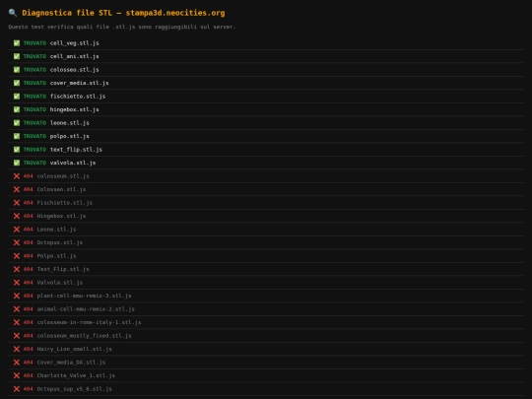Click the green check icon for polpo.stl.js

[x=17, y=136]
